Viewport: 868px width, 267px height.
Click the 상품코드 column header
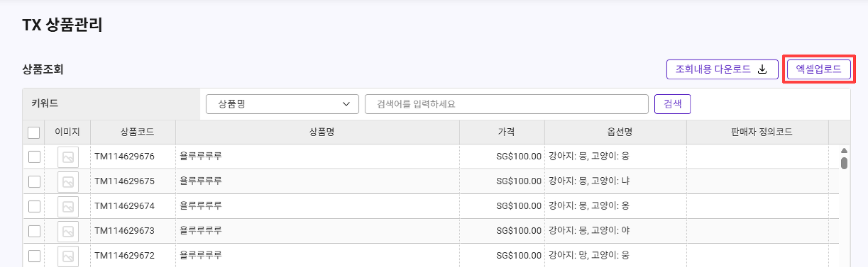(x=137, y=132)
